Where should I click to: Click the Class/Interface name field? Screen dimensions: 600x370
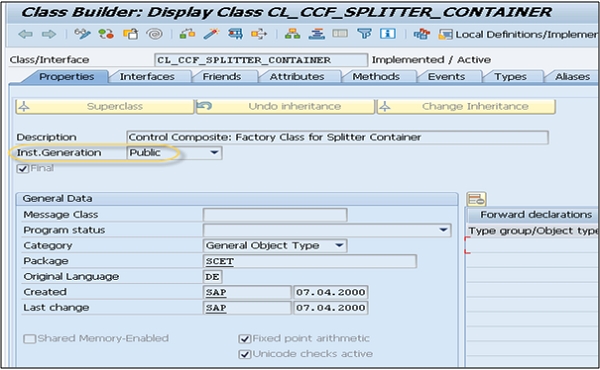(x=261, y=60)
